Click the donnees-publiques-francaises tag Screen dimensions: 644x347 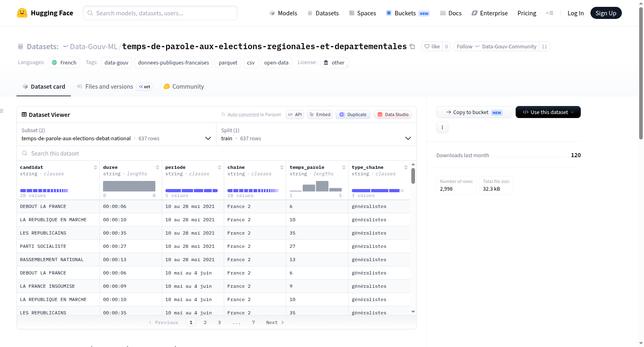[x=173, y=62]
